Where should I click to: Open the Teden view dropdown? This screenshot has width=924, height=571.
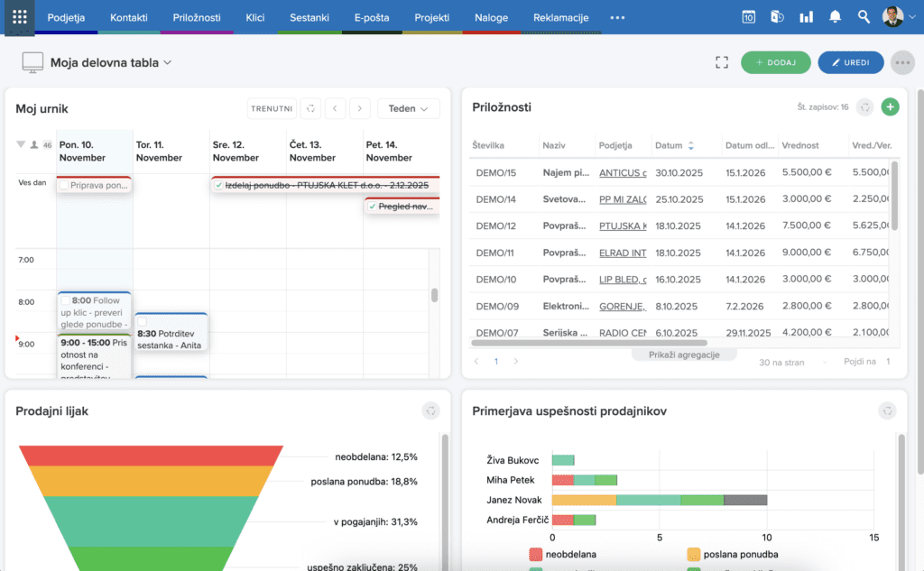pyautogui.click(x=408, y=108)
